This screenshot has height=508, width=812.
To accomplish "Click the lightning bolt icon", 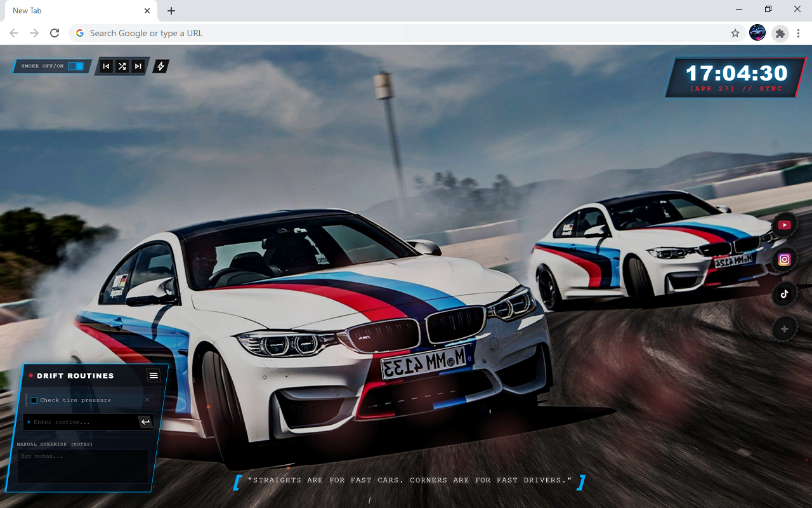I will click(x=161, y=66).
